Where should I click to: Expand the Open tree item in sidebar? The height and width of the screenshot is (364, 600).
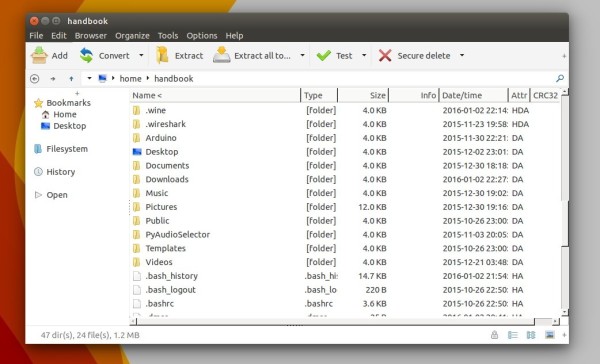pyautogui.click(x=38, y=195)
